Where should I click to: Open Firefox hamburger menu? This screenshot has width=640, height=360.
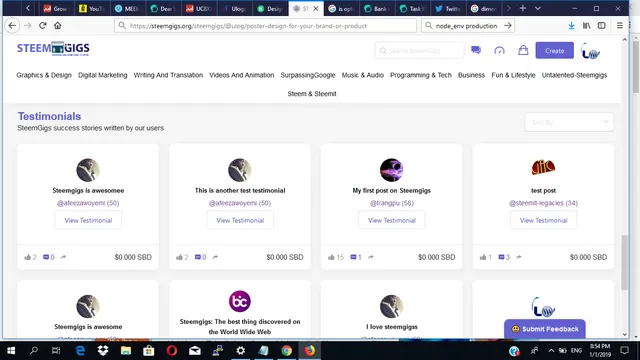click(x=620, y=25)
